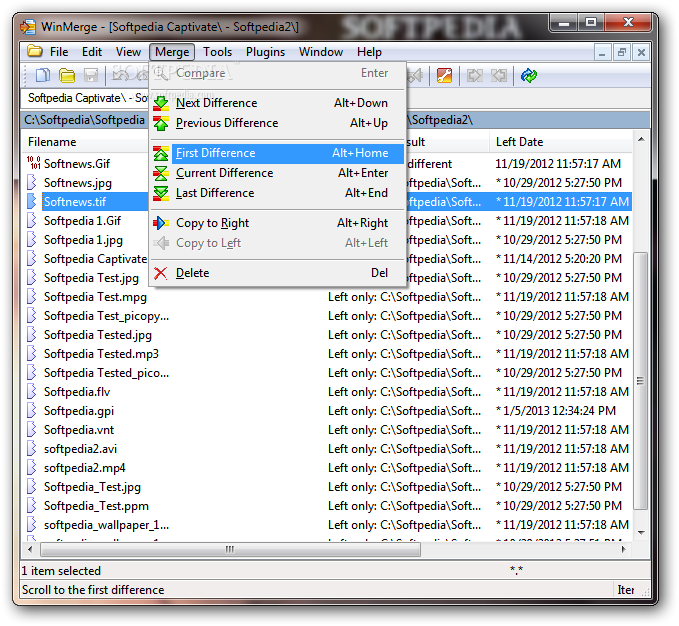Click the WinMerge title bar app icon

28,27
